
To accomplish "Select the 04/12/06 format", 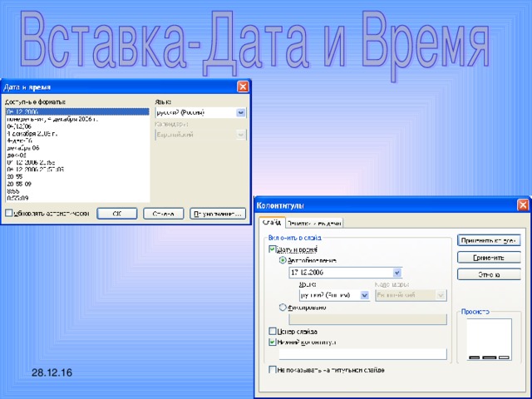I will click(x=77, y=126).
